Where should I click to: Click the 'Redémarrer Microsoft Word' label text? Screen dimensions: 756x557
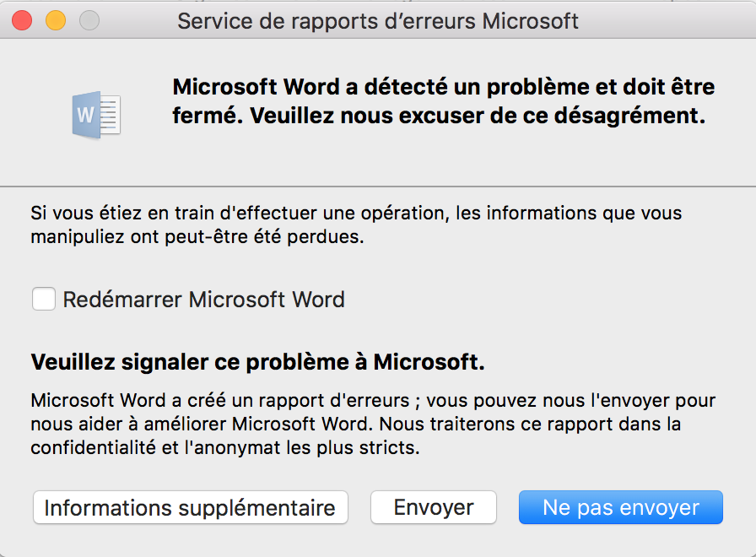(x=204, y=300)
